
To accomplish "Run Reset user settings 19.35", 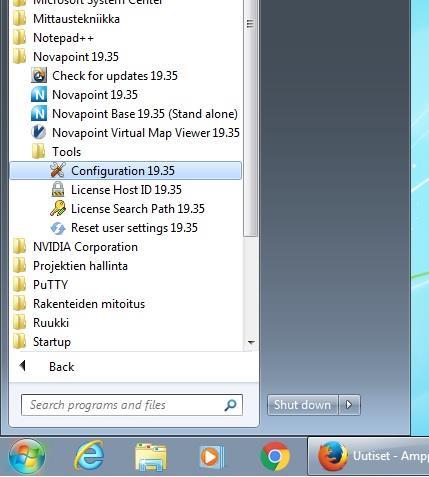I will pos(134,228).
